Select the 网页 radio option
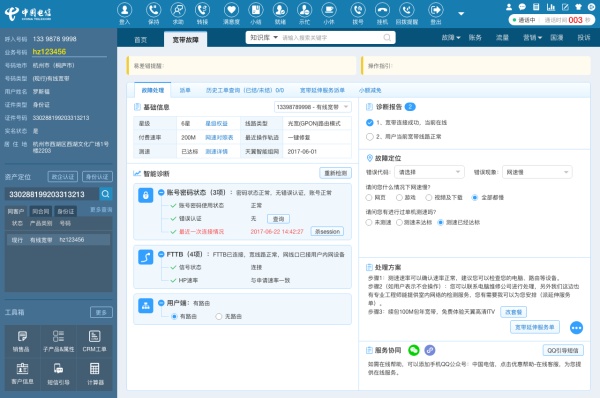This screenshot has width=600, height=398. point(369,197)
